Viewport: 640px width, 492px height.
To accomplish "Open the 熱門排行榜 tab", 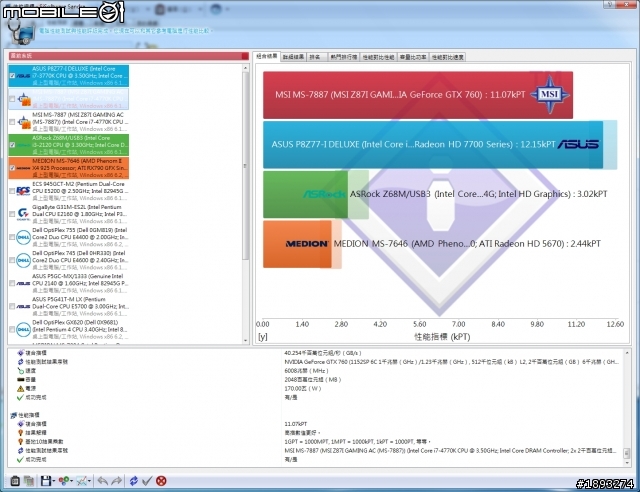I will (x=343, y=57).
